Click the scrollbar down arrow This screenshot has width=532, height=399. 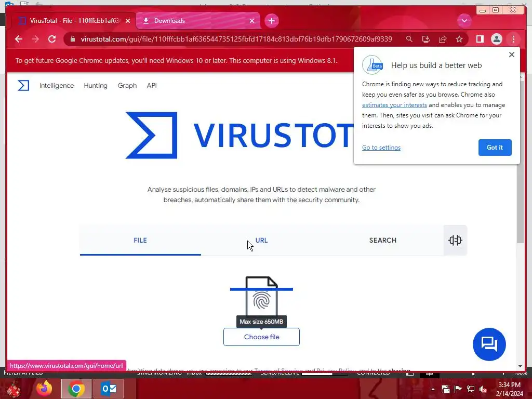click(520, 366)
